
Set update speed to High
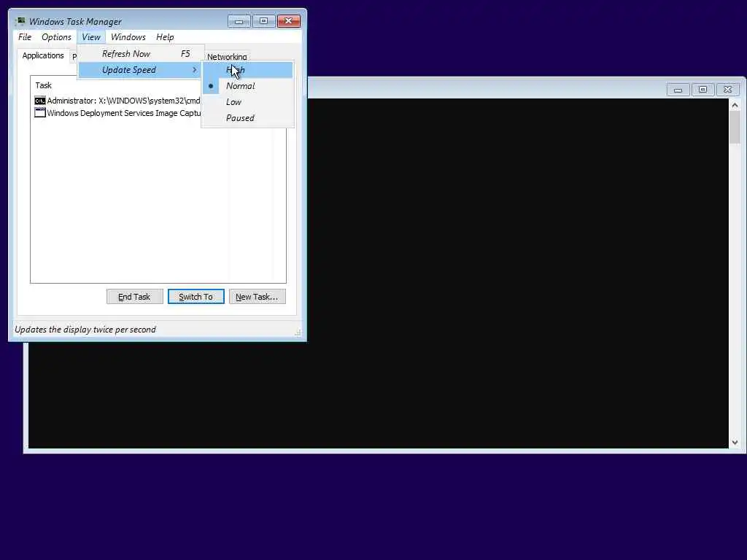point(247,70)
